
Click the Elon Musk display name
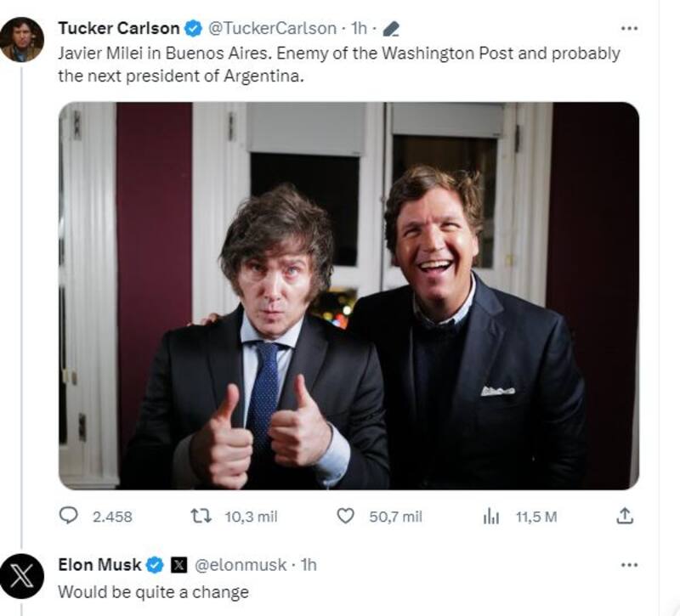pos(99,564)
